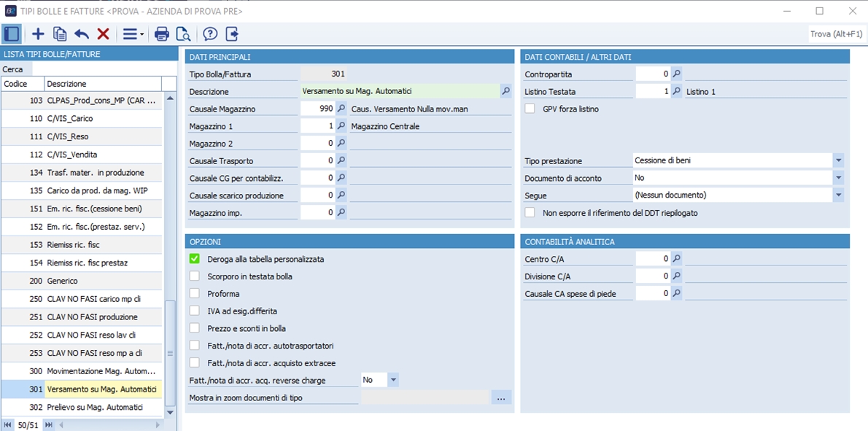Image resolution: width=868 pixels, height=431 pixels.
Task: Open lookup for Divisione C/A
Action: coord(676,276)
